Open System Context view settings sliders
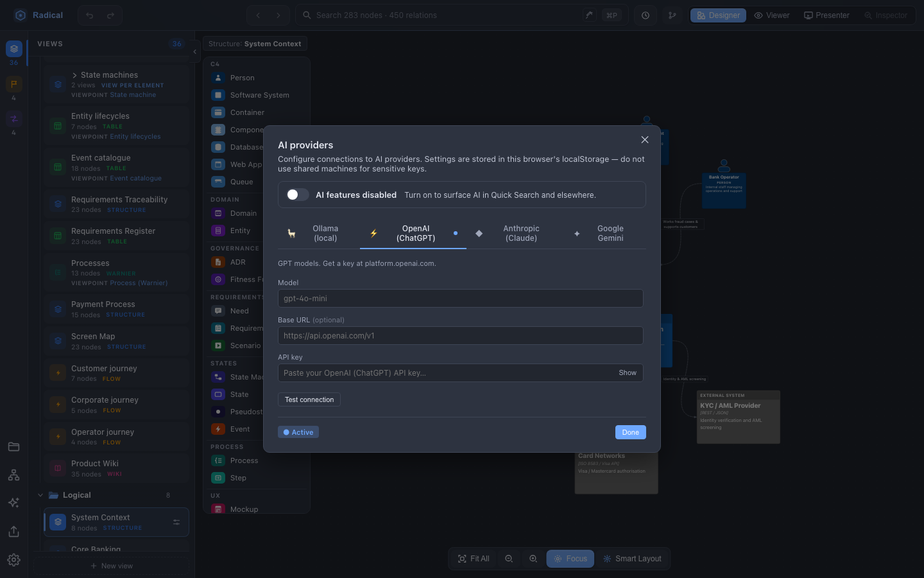The height and width of the screenshot is (578, 924). click(176, 522)
